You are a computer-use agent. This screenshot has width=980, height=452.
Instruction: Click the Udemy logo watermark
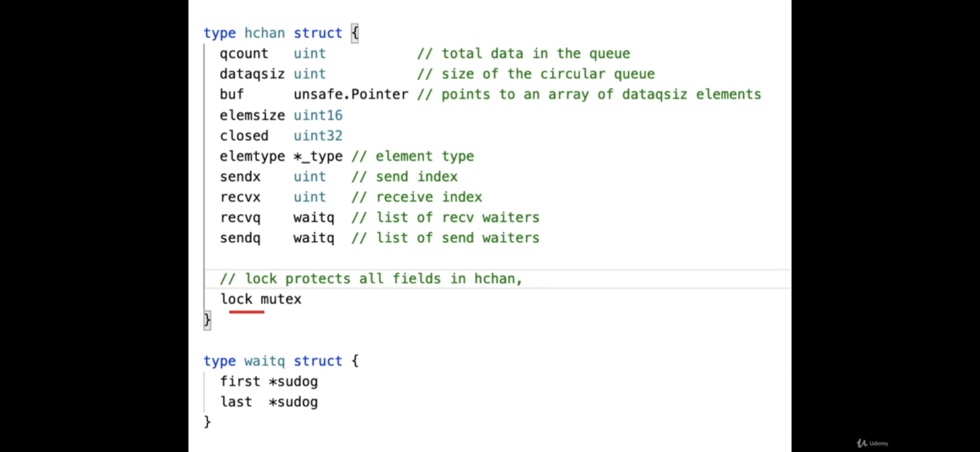click(872, 443)
